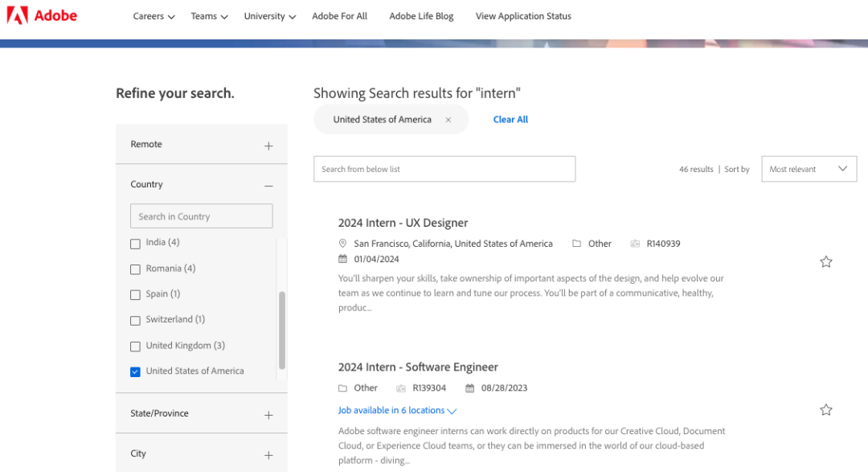Screen dimensions: 868x472
Task: Select the United Kingdom checkbox
Action: coord(135,347)
